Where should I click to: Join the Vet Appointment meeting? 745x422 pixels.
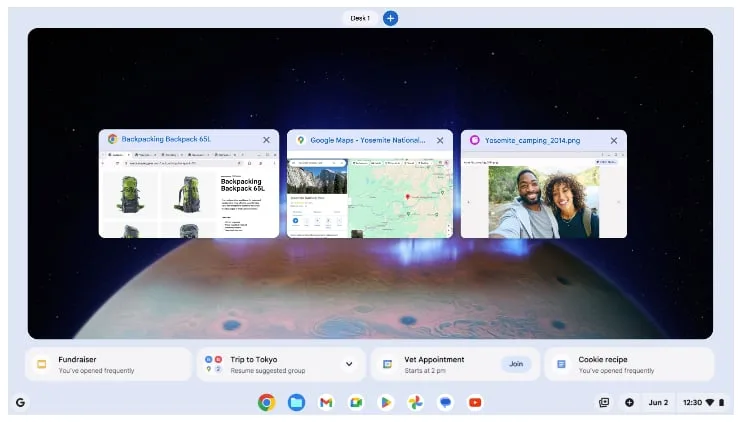click(x=516, y=364)
